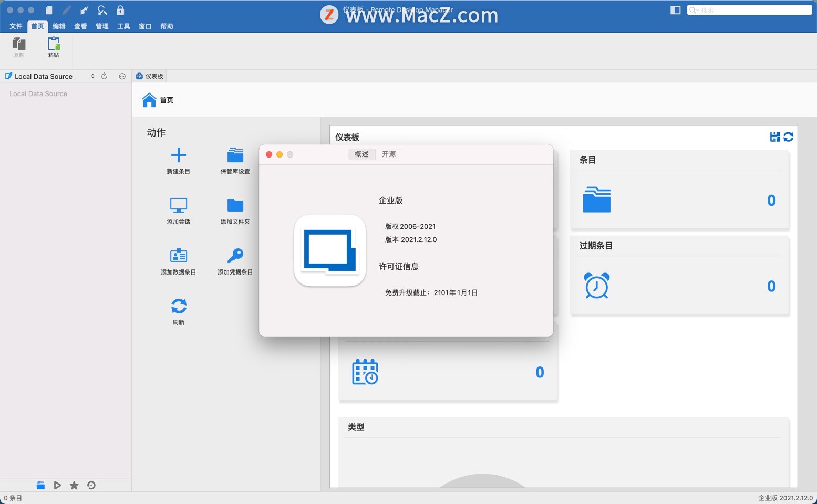The image size is (817, 504).
Task: Click the calendar clock icon card
Action: tap(365, 372)
